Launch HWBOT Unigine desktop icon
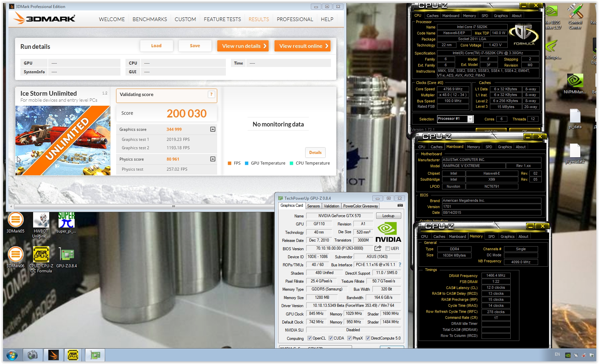 pyautogui.click(x=41, y=225)
